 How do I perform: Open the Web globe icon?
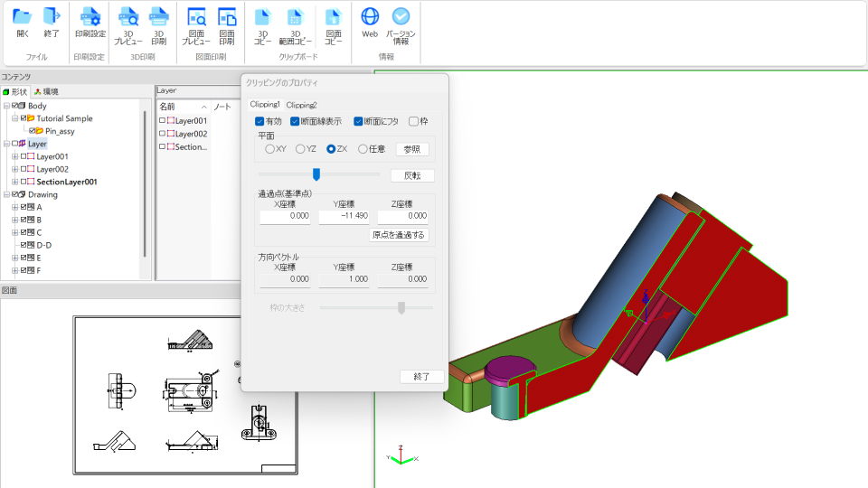click(x=370, y=22)
